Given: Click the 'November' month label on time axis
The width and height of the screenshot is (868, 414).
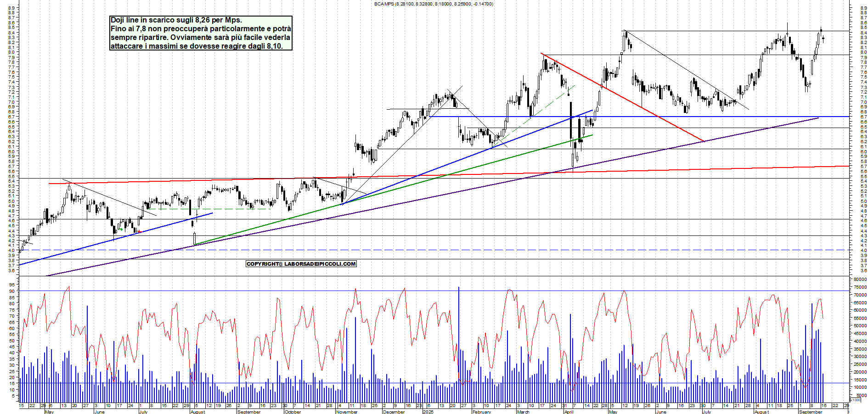Looking at the screenshot, I should 347,412.
